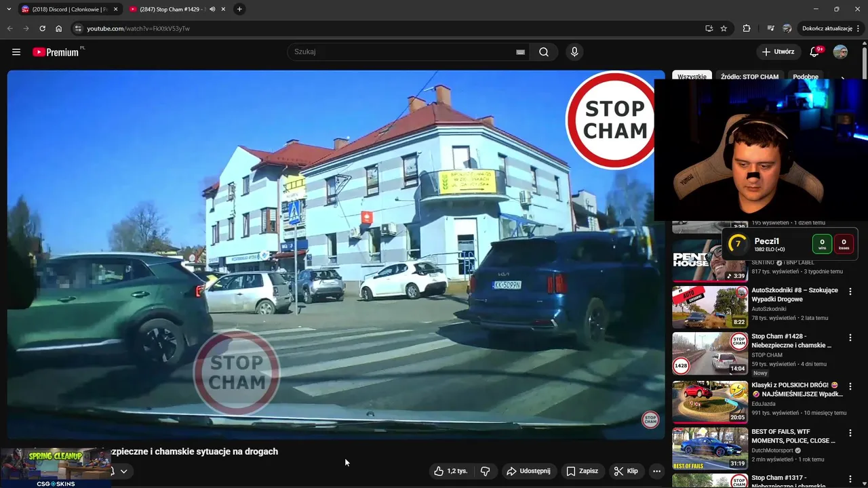
Task: Click 'BEST OF FAILS, WTF MOMENTS' title
Action: pos(793,436)
